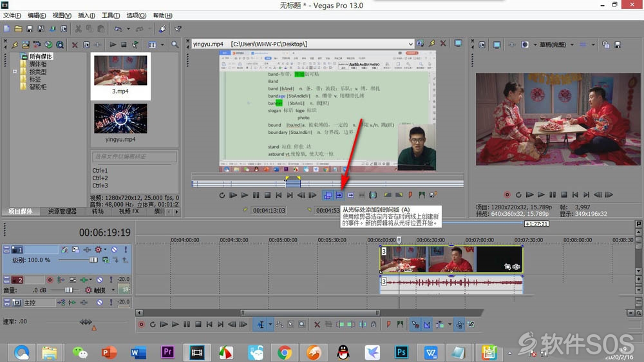This screenshot has height=362, width=644.
Task: Click the trimmer in-point timecode 00:04:13:03
Action: click(269, 211)
